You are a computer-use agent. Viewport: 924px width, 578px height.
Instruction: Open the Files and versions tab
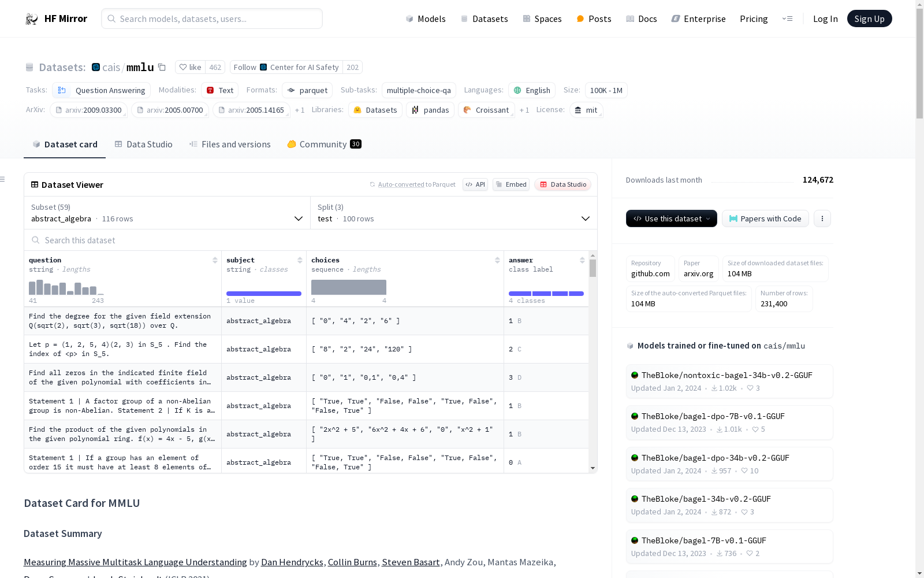click(230, 144)
